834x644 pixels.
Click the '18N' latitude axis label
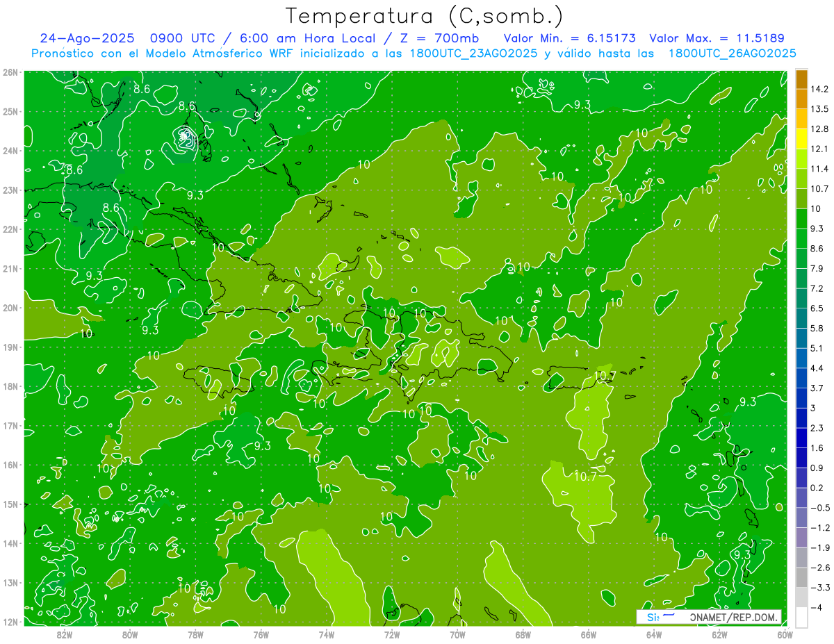[10, 386]
